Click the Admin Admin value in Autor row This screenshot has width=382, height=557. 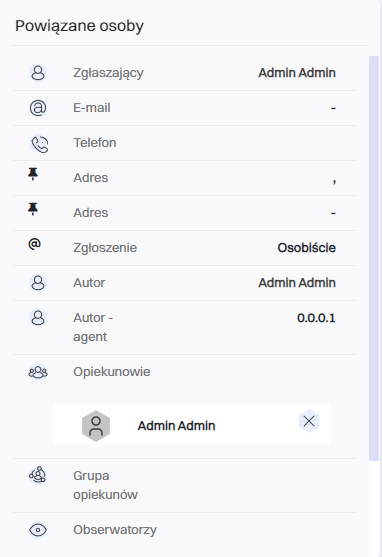[297, 283]
